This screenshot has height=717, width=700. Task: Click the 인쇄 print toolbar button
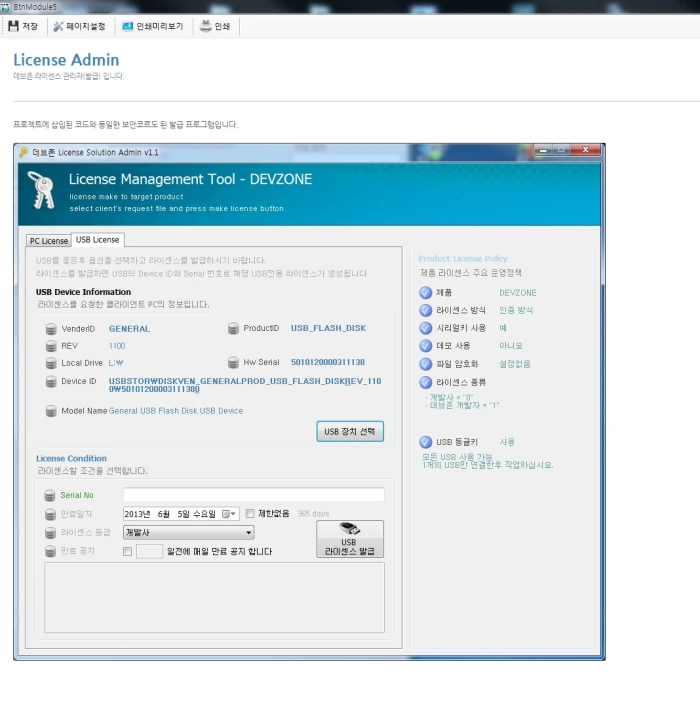tap(215, 27)
